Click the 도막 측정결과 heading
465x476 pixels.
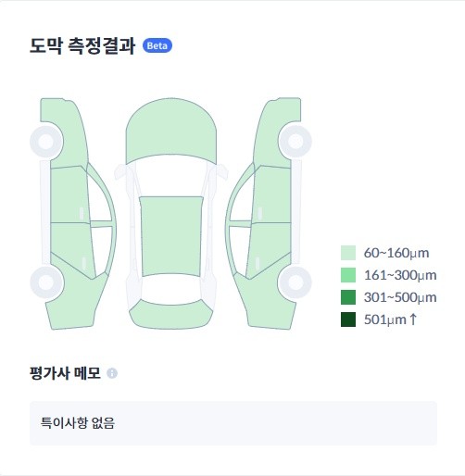click(82, 45)
